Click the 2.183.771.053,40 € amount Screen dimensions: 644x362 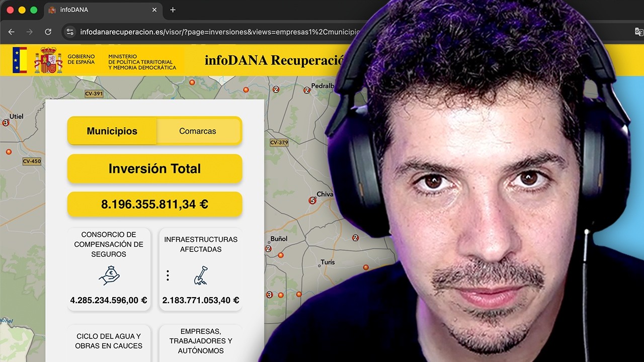pos(201,300)
